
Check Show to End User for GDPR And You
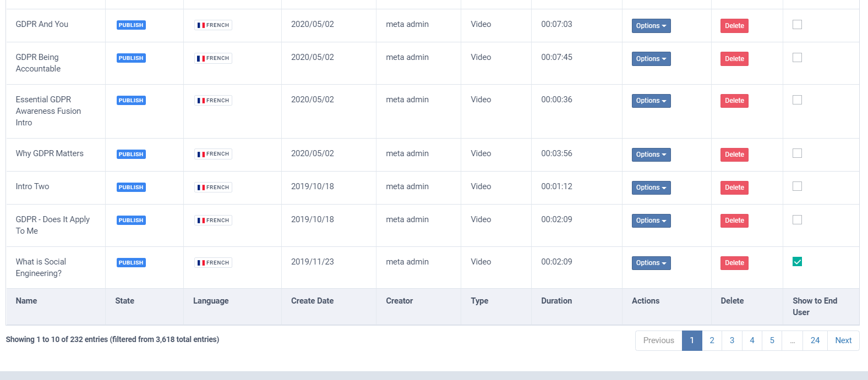[797, 25]
